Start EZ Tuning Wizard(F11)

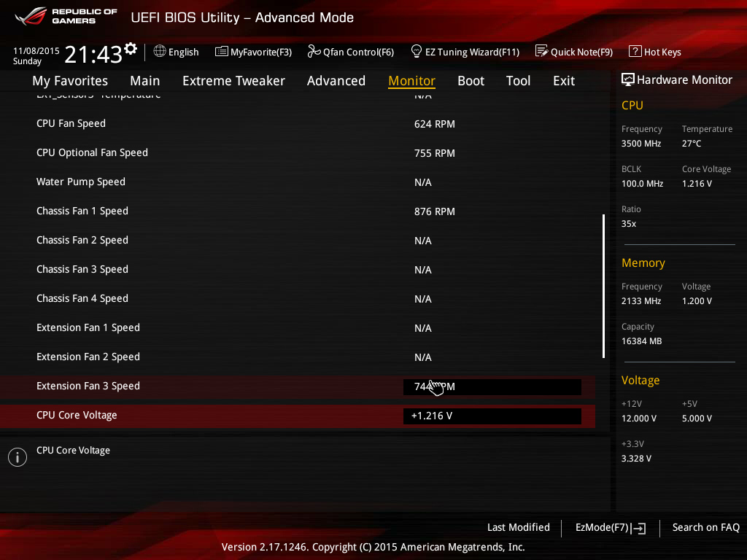465,52
